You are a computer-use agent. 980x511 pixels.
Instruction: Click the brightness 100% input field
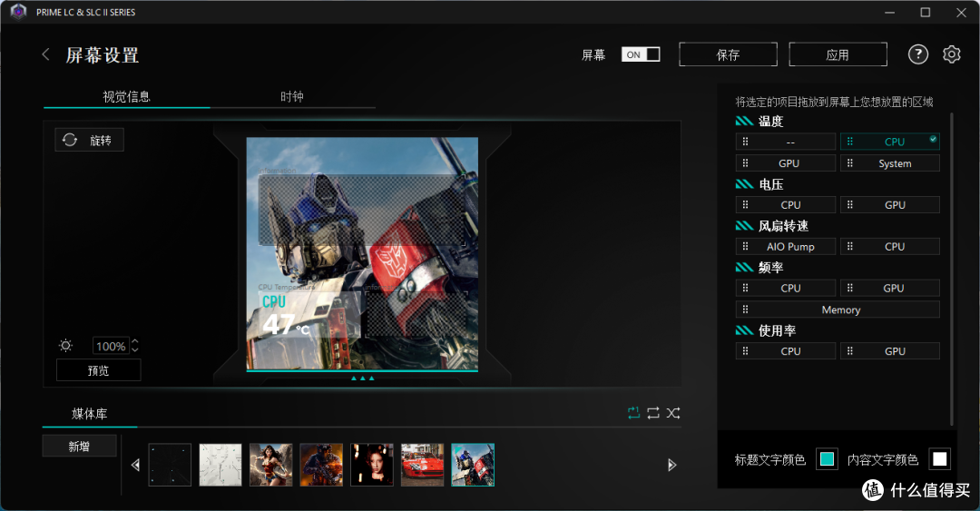coord(111,346)
